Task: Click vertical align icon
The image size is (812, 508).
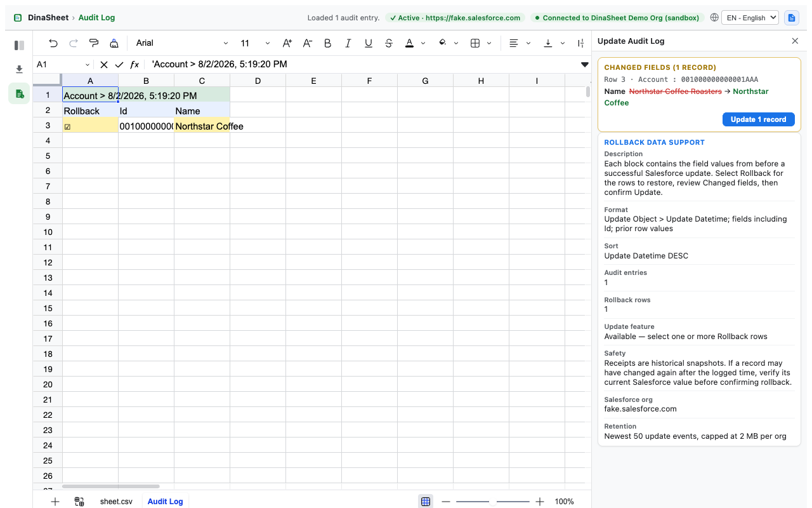Action: click(548, 43)
